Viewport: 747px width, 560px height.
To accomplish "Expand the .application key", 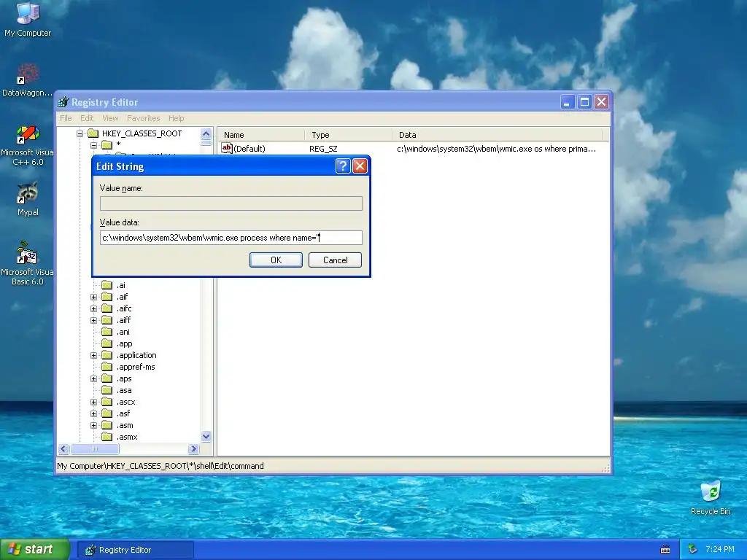I will click(94, 355).
